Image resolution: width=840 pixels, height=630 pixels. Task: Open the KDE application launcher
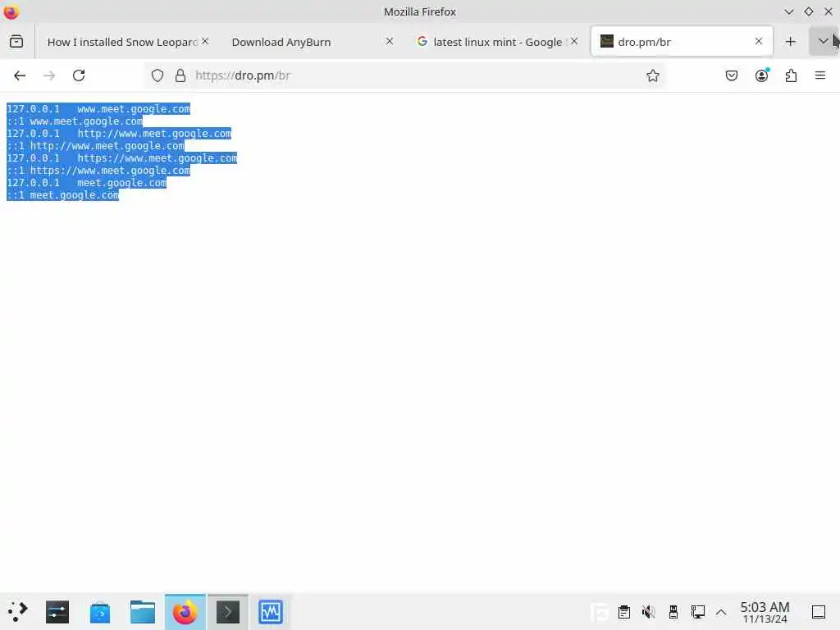click(x=17, y=612)
